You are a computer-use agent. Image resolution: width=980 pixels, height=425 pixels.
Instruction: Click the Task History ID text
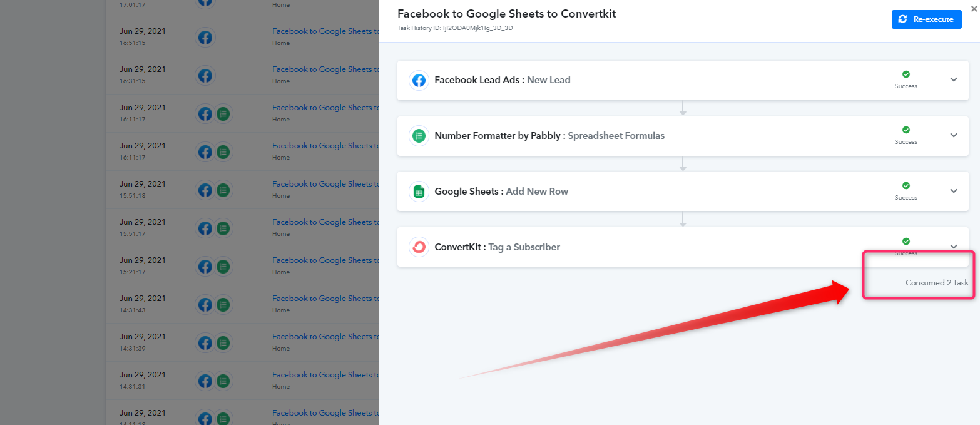pos(455,28)
